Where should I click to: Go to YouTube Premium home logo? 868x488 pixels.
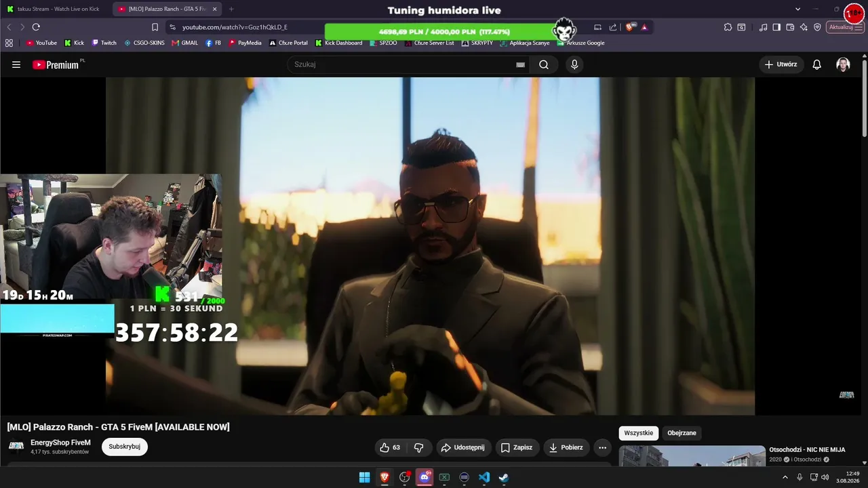click(x=56, y=64)
